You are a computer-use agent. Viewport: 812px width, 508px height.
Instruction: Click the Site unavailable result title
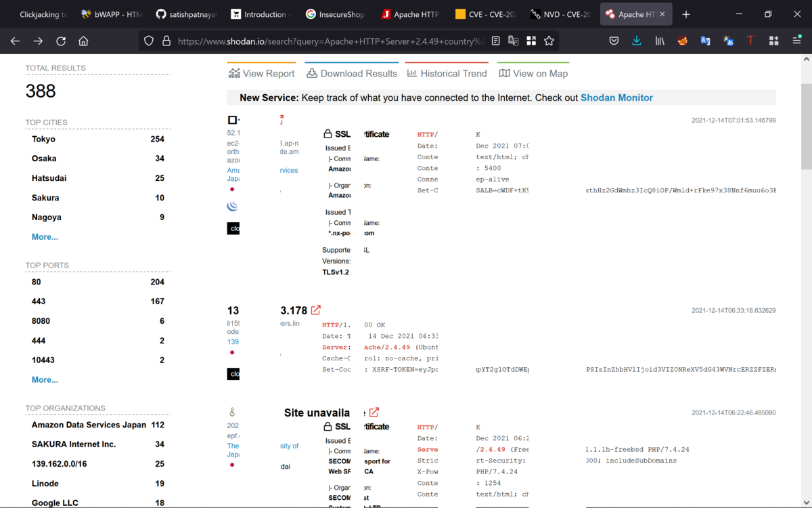(325, 412)
